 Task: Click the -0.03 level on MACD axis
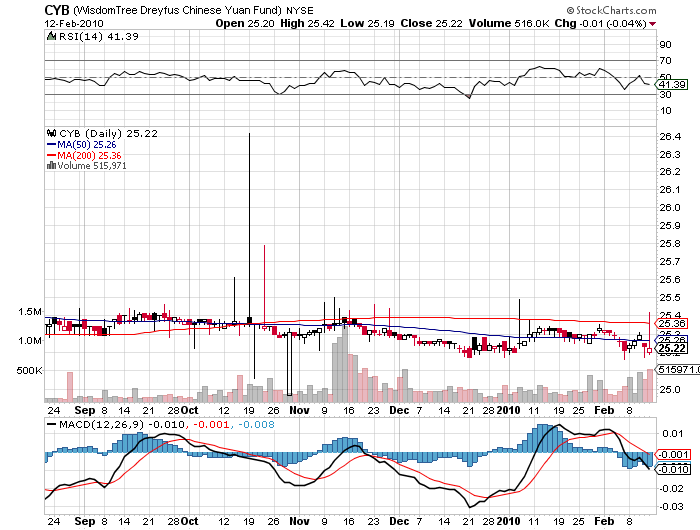(671, 506)
